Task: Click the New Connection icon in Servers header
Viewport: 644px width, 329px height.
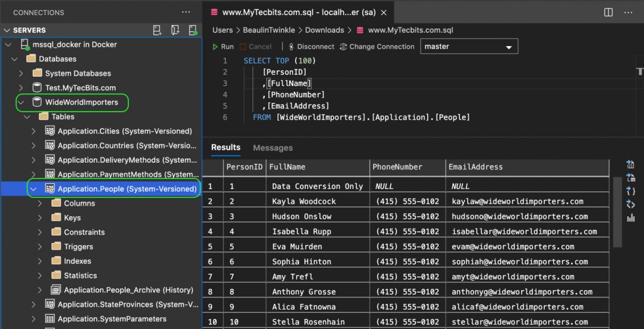Action: 157,30
